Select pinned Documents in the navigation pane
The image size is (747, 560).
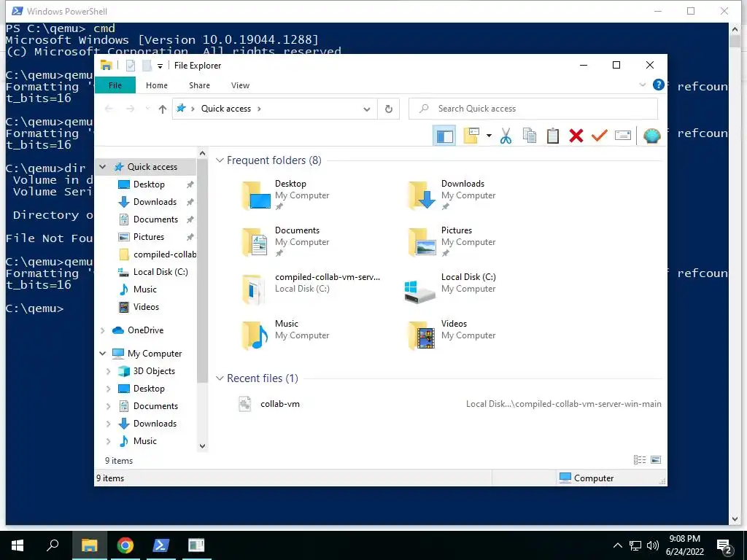(155, 219)
